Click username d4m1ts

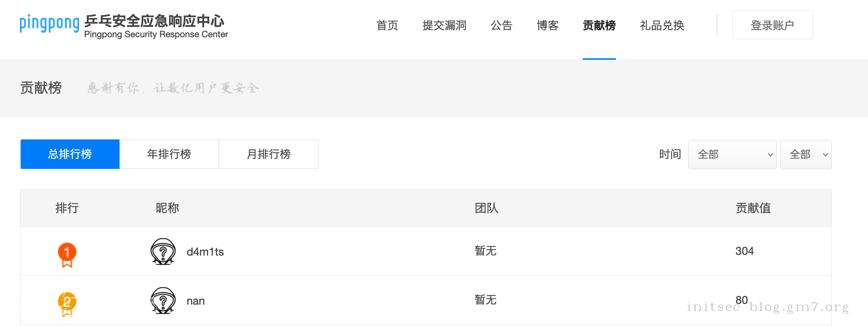tap(205, 252)
